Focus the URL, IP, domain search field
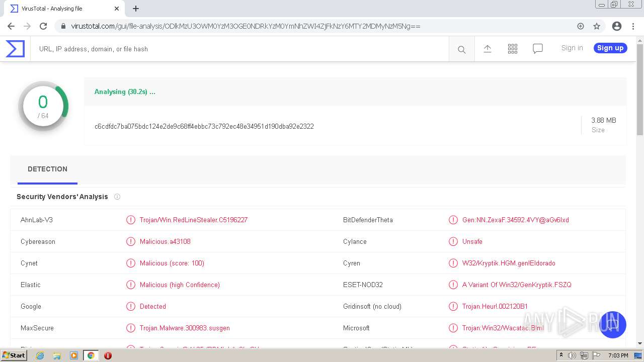 [239, 49]
